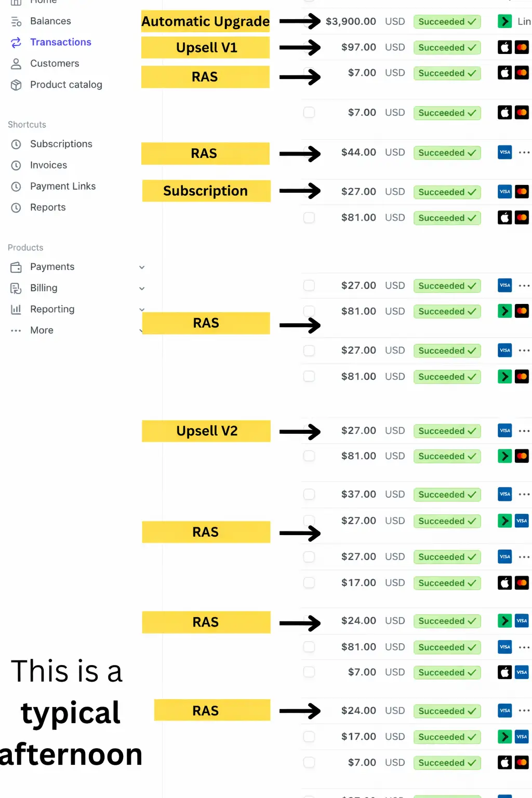Image resolution: width=532 pixels, height=798 pixels.
Task: Check the $17.00 Apple Pay transaction row
Action: pyautogui.click(x=309, y=582)
